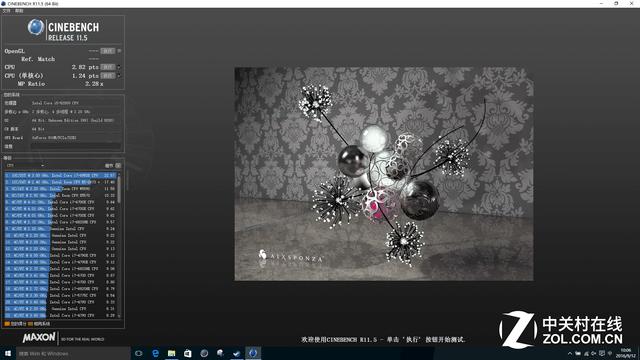The height and width of the screenshot is (360, 640).
Task: Click the ranking list scroll-up arrow
Action: point(119,174)
